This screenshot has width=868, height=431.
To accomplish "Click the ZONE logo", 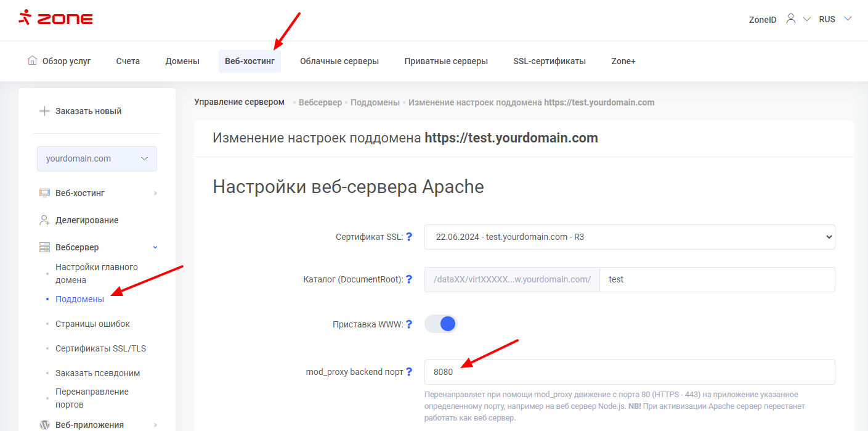I will pyautogui.click(x=55, y=18).
